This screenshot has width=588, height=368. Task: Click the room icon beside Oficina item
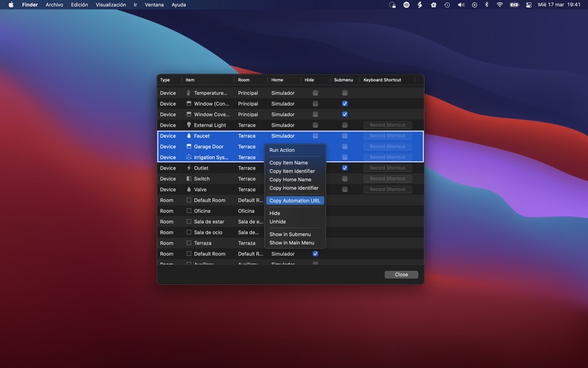click(x=189, y=211)
